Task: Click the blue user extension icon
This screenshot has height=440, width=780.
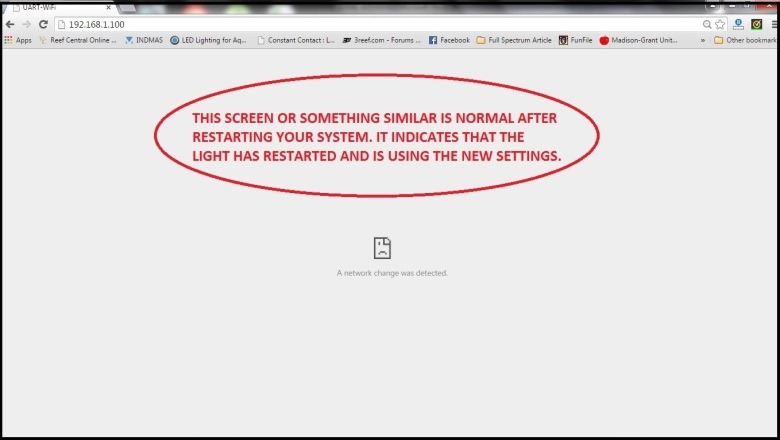Action: (738, 24)
